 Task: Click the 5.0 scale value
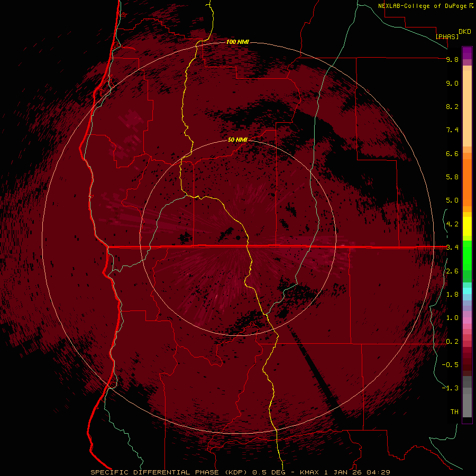click(452, 200)
